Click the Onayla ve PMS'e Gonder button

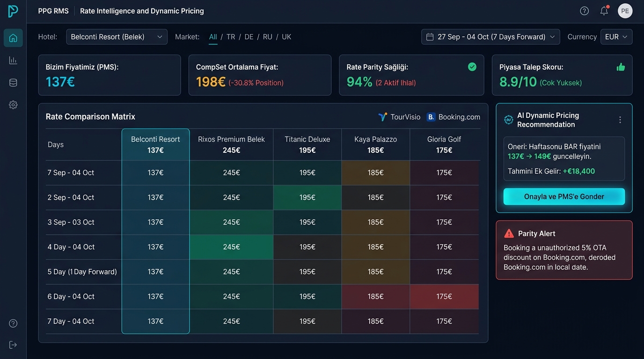pyautogui.click(x=564, y=197)
